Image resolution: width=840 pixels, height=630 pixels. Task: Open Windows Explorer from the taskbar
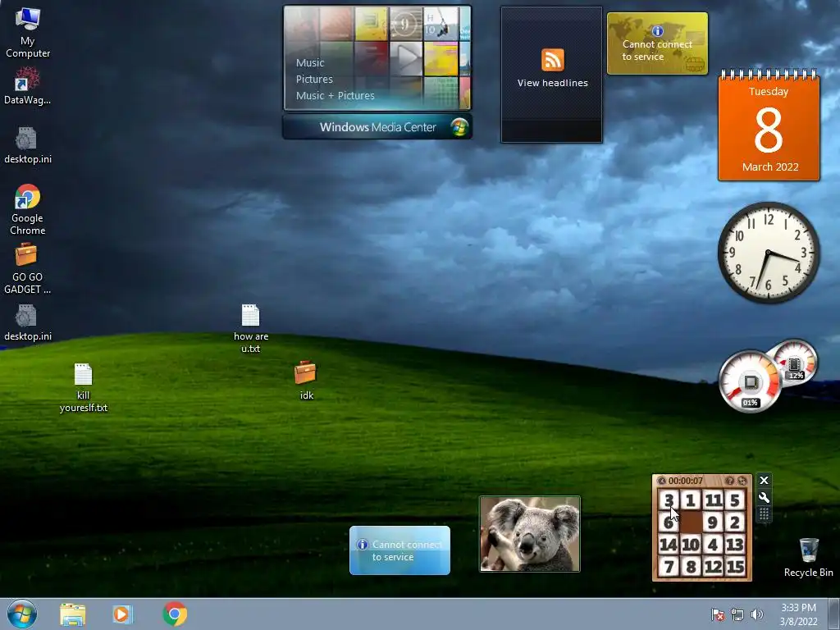[x=72, y=614]
